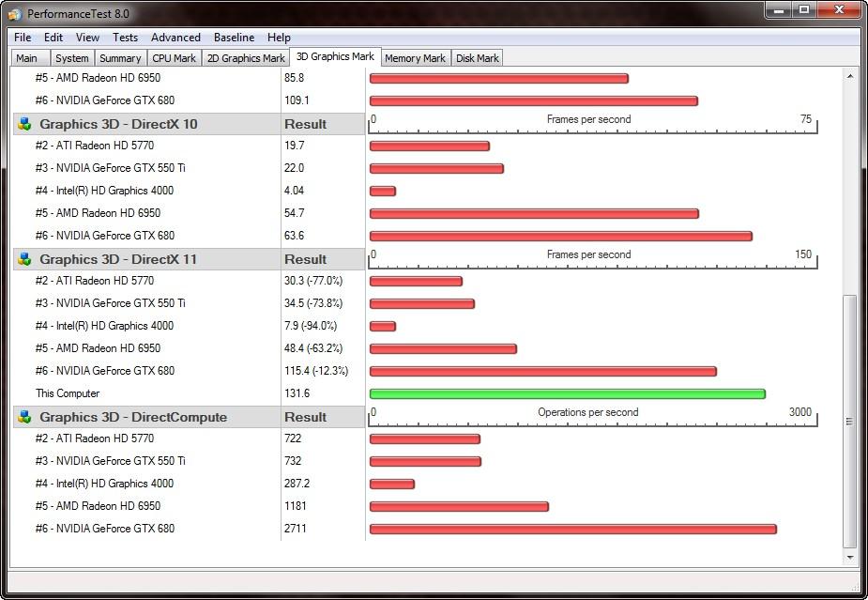This screenshot has width=868, height=600.
Task: Open the Baseline menu
Action: pyautogui.click(x=235, y=38)
